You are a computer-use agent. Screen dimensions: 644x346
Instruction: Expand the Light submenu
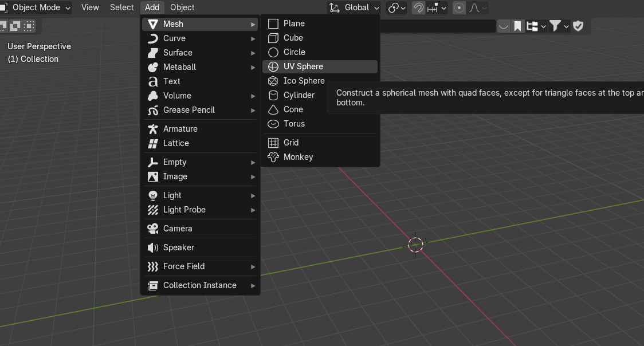200,195
